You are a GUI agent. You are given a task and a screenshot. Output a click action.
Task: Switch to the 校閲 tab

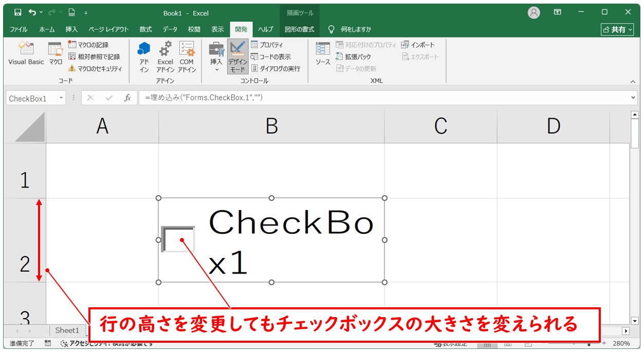194,29
